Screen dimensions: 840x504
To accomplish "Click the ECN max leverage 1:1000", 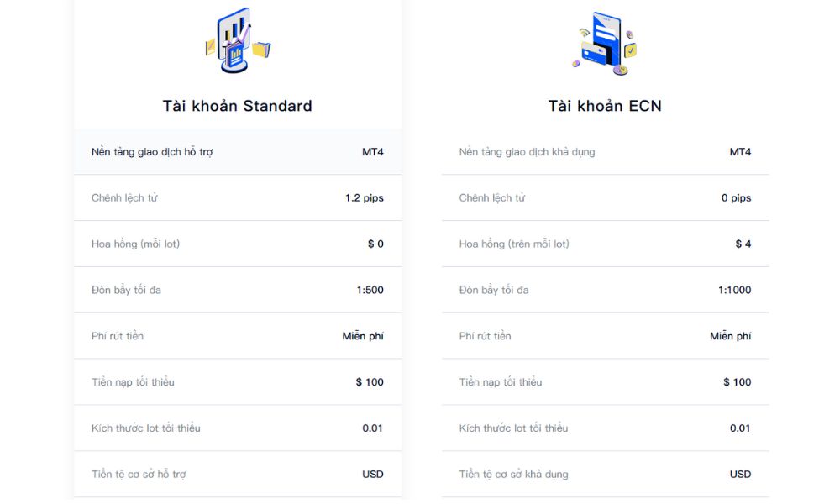I will [734, 291].
